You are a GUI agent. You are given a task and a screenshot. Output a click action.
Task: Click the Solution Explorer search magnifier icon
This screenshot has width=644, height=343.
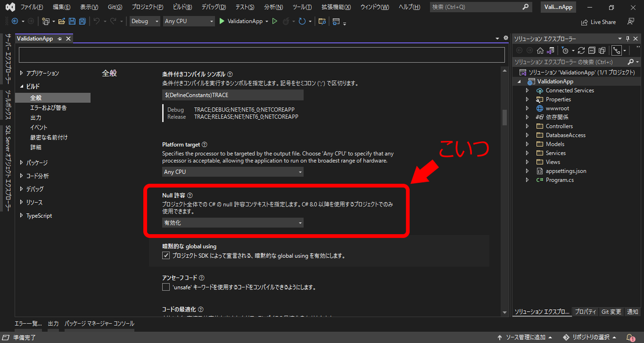click(631, 62)
